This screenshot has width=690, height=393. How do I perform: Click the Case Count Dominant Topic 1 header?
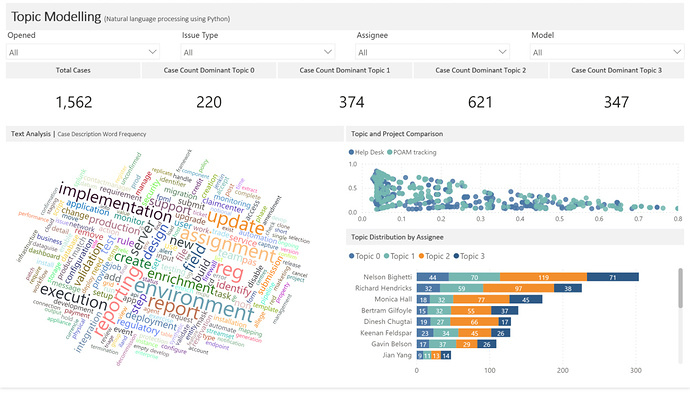coord(345,70)
